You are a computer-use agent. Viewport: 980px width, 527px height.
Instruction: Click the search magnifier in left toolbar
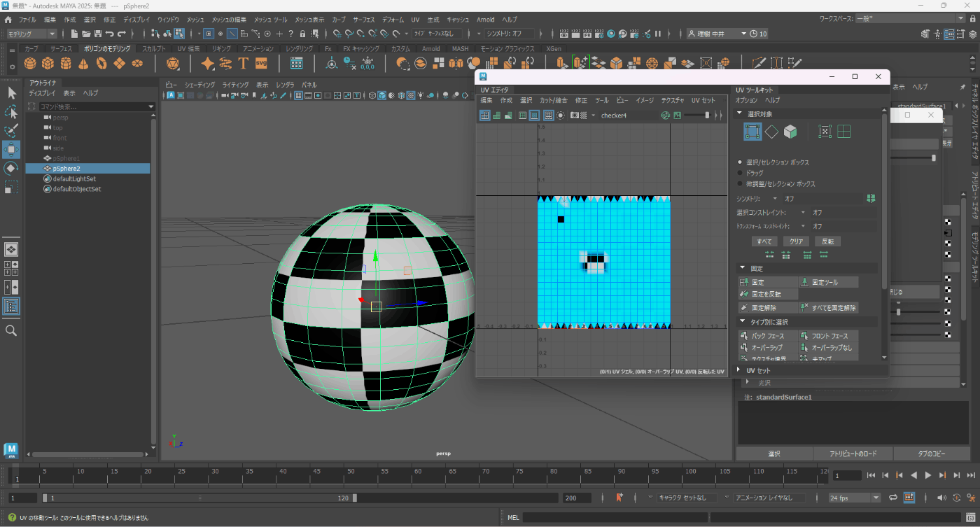(11, 330)
